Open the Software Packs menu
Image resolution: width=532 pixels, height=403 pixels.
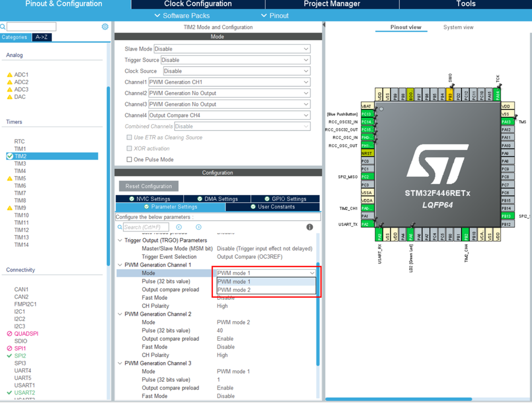182,15
